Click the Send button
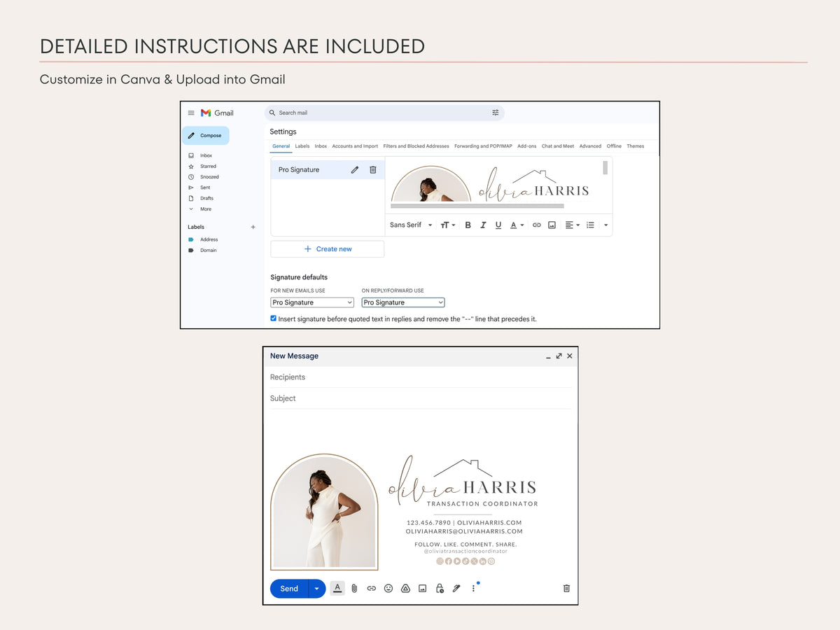Viewport: 840px width, 630px height. 289,589
